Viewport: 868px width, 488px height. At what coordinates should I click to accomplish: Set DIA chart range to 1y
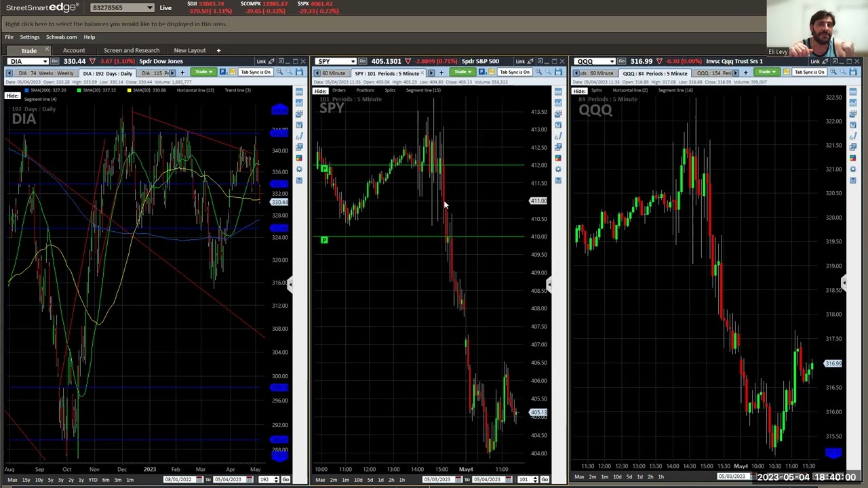pos(81,480)
